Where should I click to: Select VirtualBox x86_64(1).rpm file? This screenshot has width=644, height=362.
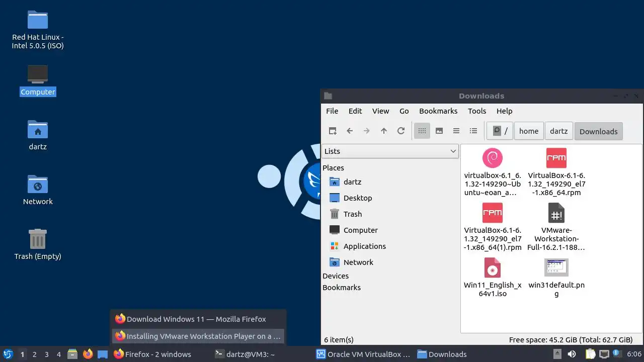(x=492, y=227)
